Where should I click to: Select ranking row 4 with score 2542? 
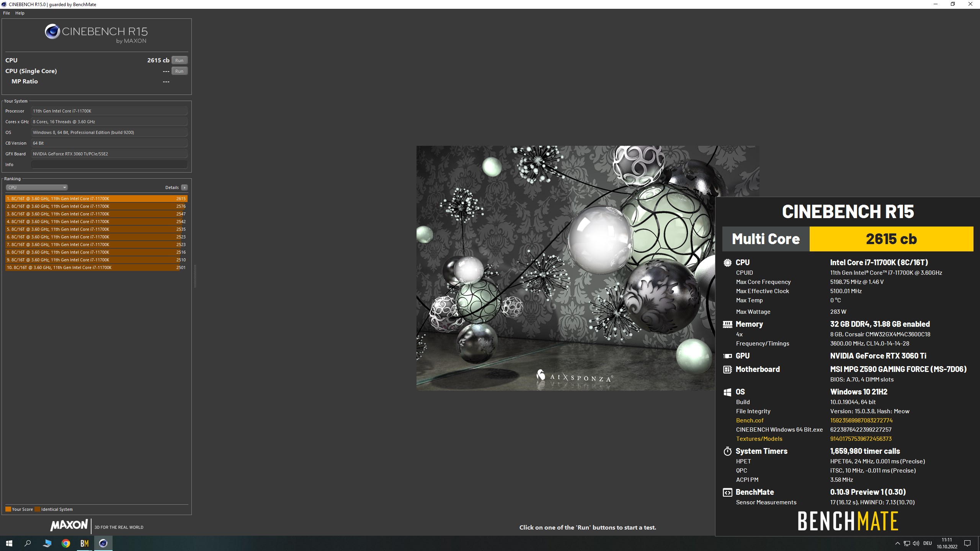(x=96, y=222)
